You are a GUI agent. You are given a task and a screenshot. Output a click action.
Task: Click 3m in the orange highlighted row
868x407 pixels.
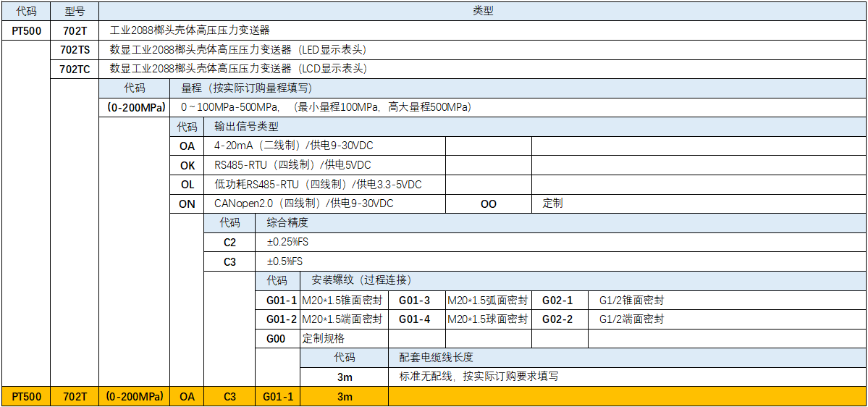pos(345,397)
